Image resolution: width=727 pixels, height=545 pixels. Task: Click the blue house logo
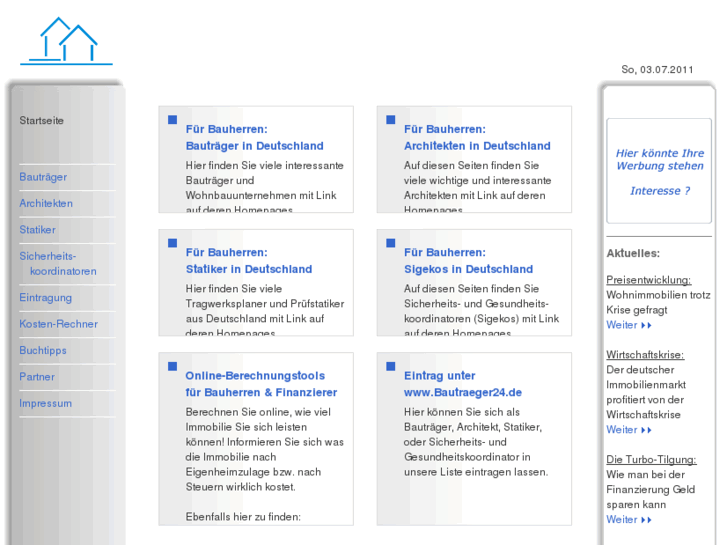pyautogui.click(x=66, y=41)
